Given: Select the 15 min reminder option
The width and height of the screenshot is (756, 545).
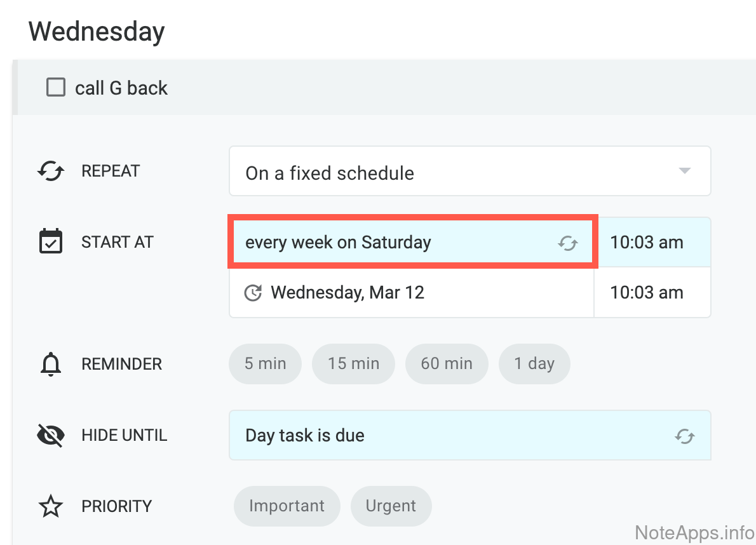Looking at the screenshot, I should point(353,364).
